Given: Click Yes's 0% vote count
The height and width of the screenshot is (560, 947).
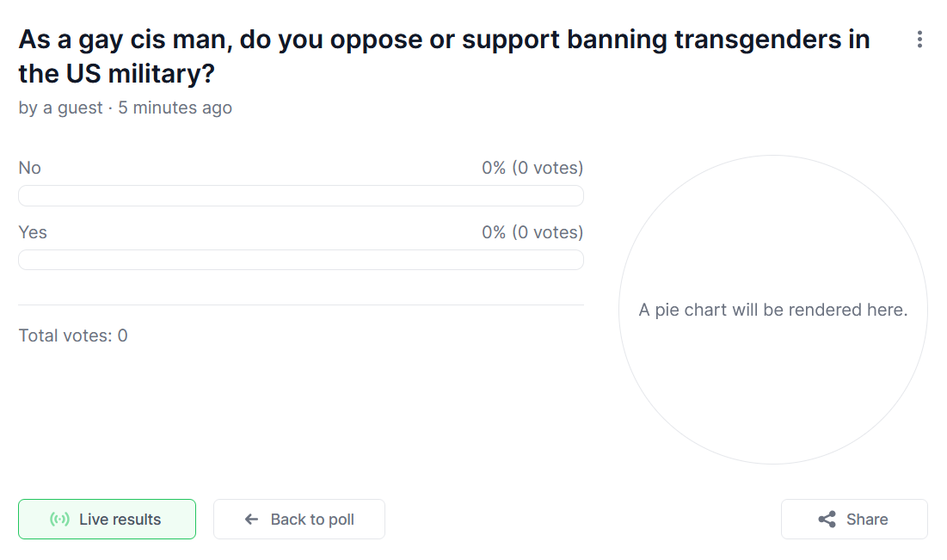Looking at the screenshot, I should (x=532, y=232).
